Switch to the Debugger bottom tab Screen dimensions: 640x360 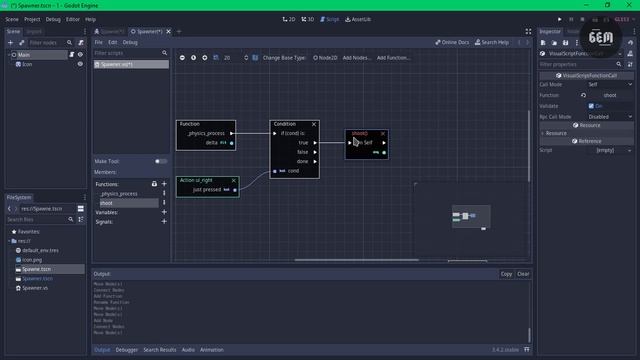coord(127,350)
